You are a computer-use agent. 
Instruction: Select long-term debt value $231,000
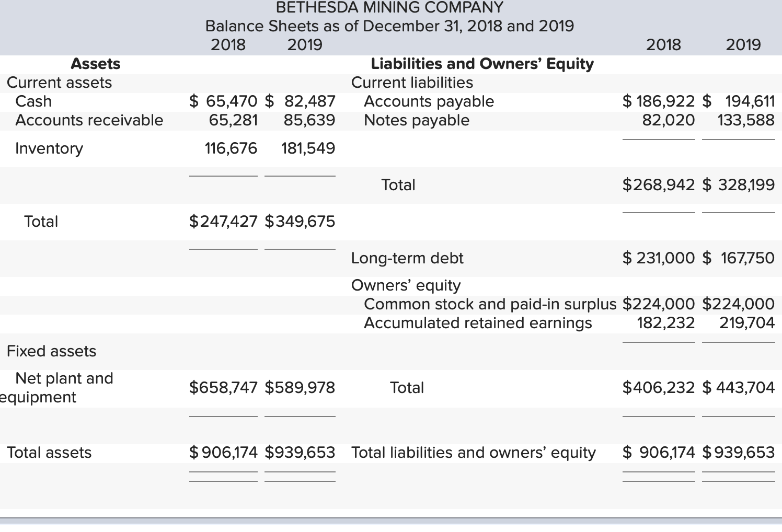point(659,258)
